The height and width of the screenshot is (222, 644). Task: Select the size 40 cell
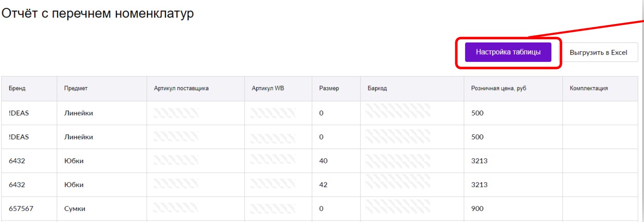(336, 161)
